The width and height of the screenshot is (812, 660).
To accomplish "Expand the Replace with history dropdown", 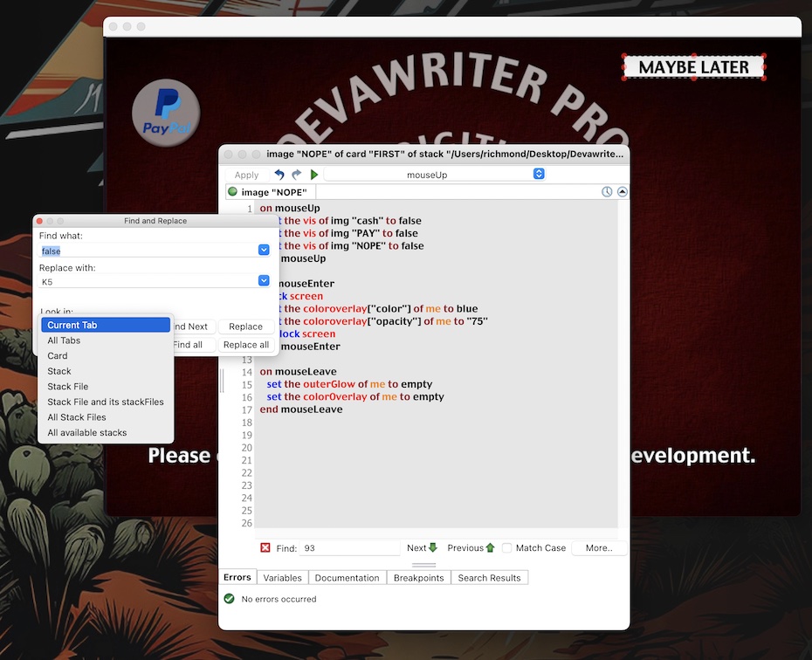I will click(x=264, y=281).
